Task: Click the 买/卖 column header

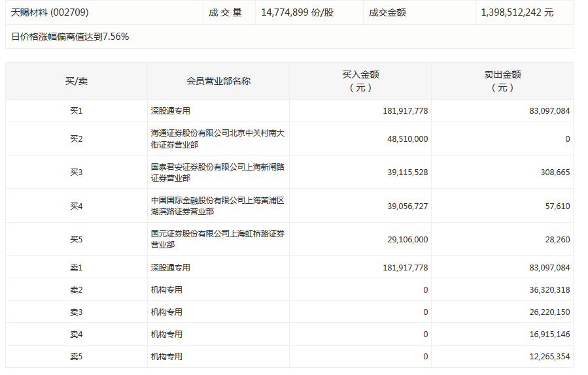Action: tap(77, 81)
